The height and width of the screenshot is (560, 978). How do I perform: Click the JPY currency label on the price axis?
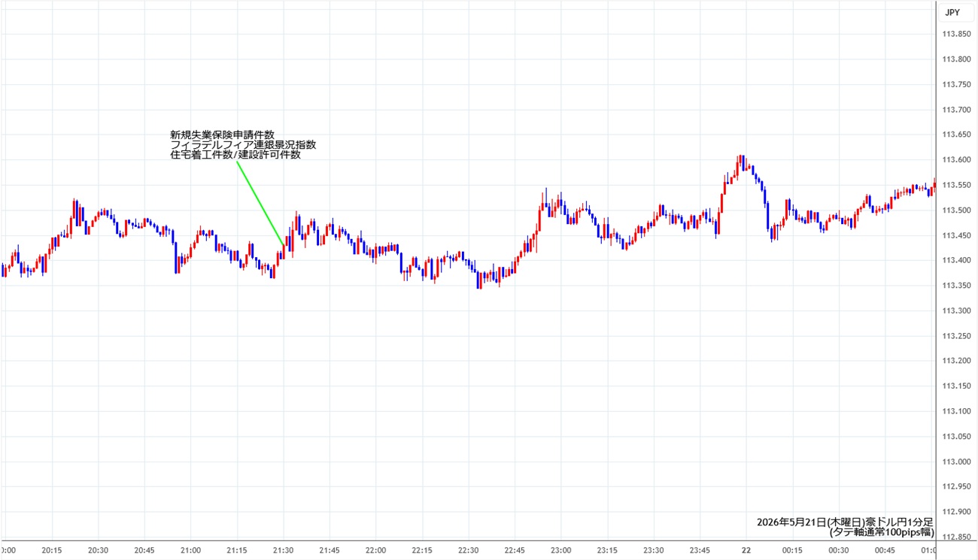point(952,13)
